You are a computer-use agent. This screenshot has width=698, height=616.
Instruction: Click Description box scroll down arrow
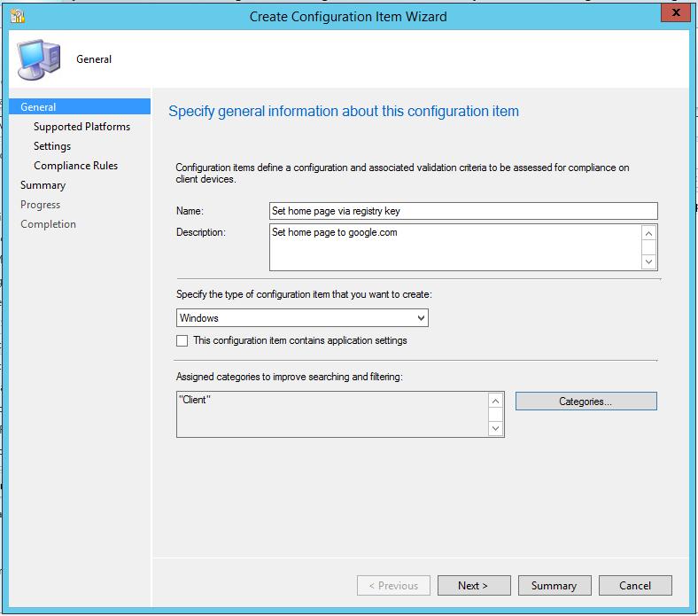(x=648, y=261)
